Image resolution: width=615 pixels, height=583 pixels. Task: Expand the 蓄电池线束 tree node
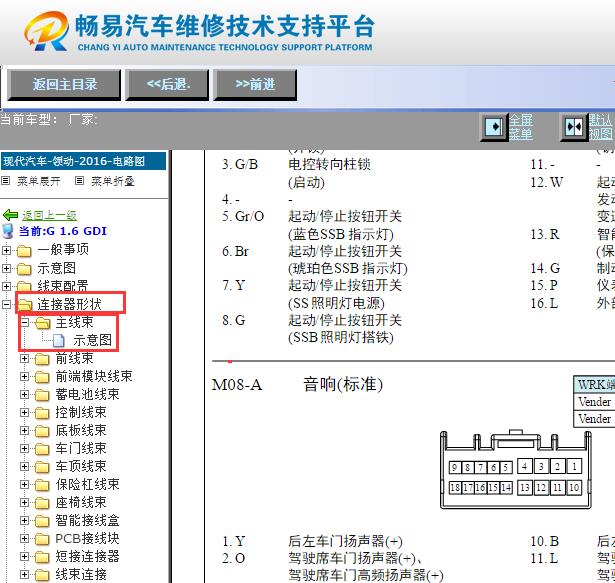click(x=25, y=394)
